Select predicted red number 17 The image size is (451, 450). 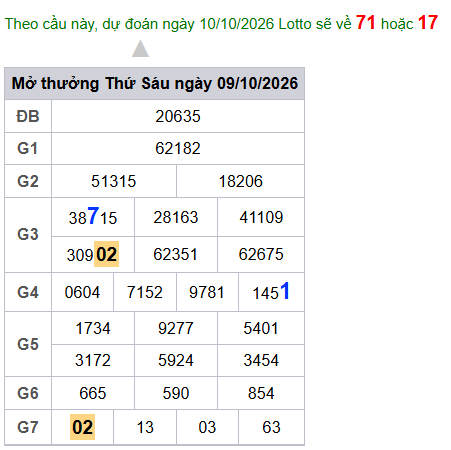(x=428, y=23)
